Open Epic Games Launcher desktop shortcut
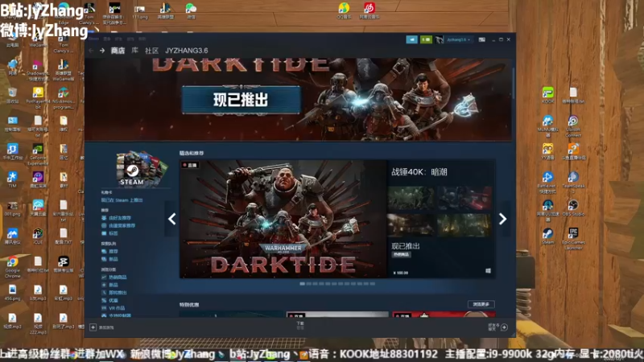644x362 pixels. coord(573,238)
